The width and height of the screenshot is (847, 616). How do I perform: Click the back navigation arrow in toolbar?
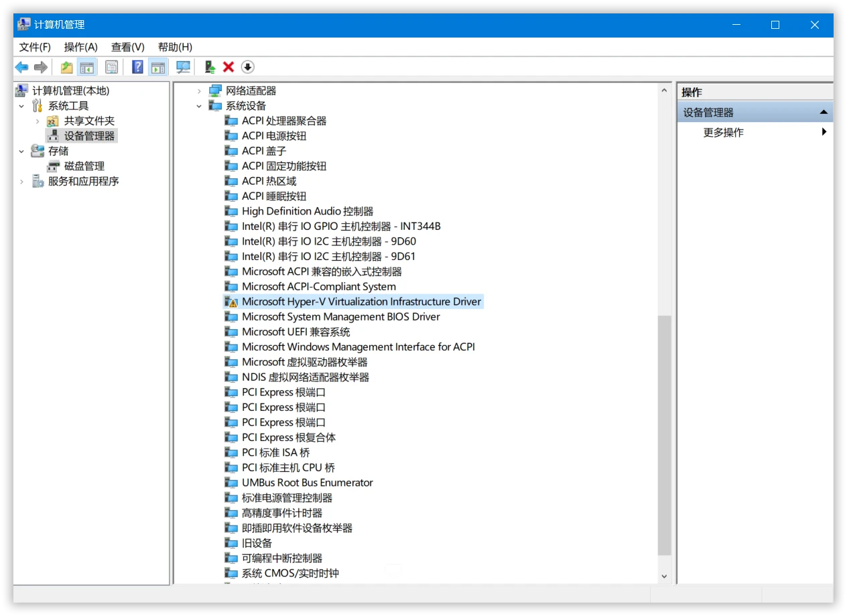(22, 66)
